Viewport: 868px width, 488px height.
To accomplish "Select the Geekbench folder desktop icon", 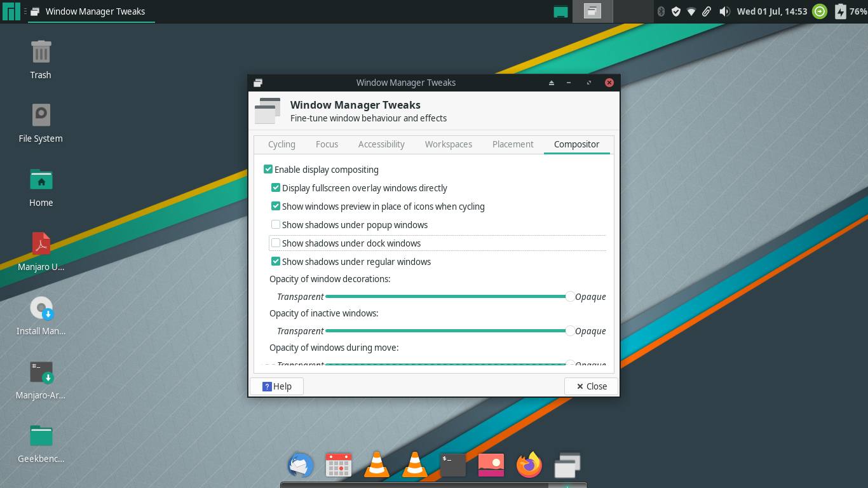I will coord(41,443).
